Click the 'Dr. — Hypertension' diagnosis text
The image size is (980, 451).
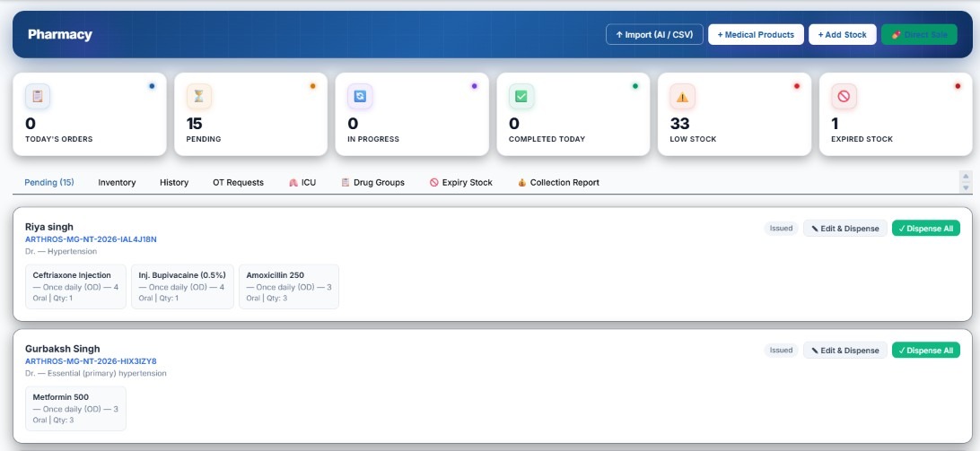[61, 251]
